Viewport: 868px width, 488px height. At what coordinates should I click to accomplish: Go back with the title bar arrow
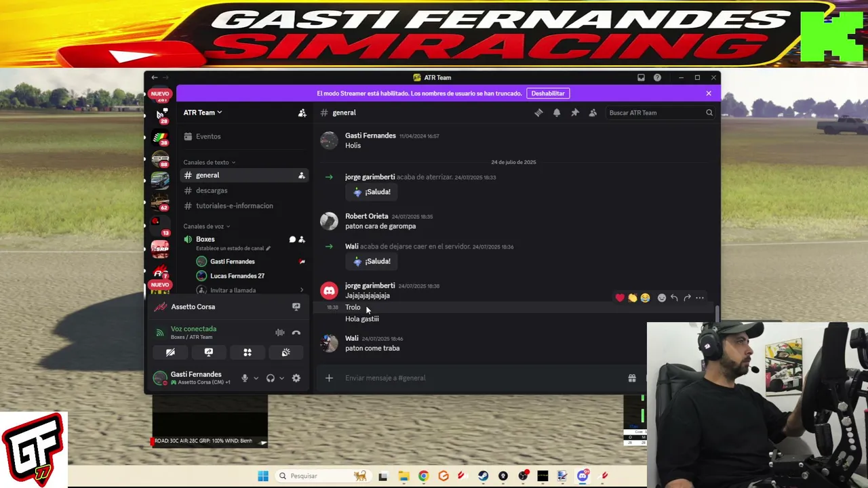[155, 77]
